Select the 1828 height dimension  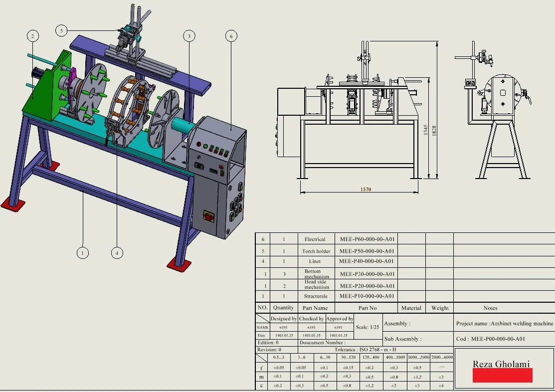435,130
